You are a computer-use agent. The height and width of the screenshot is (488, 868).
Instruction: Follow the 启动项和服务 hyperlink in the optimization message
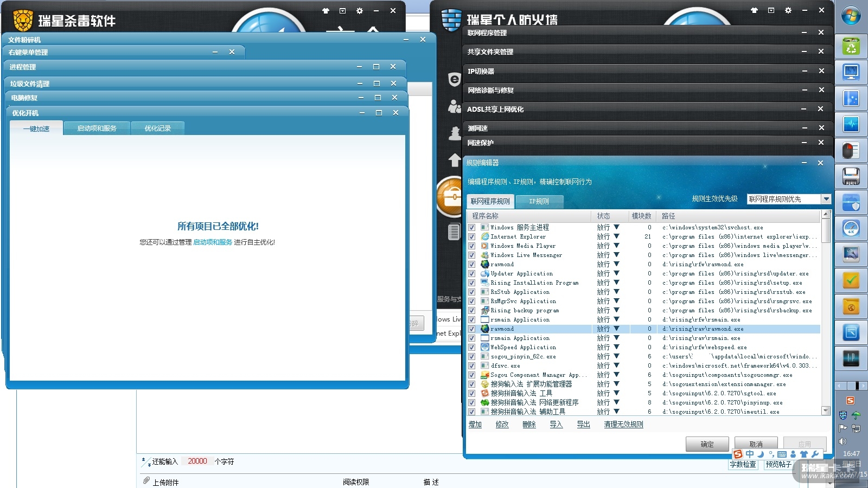(x=213, y=242)
